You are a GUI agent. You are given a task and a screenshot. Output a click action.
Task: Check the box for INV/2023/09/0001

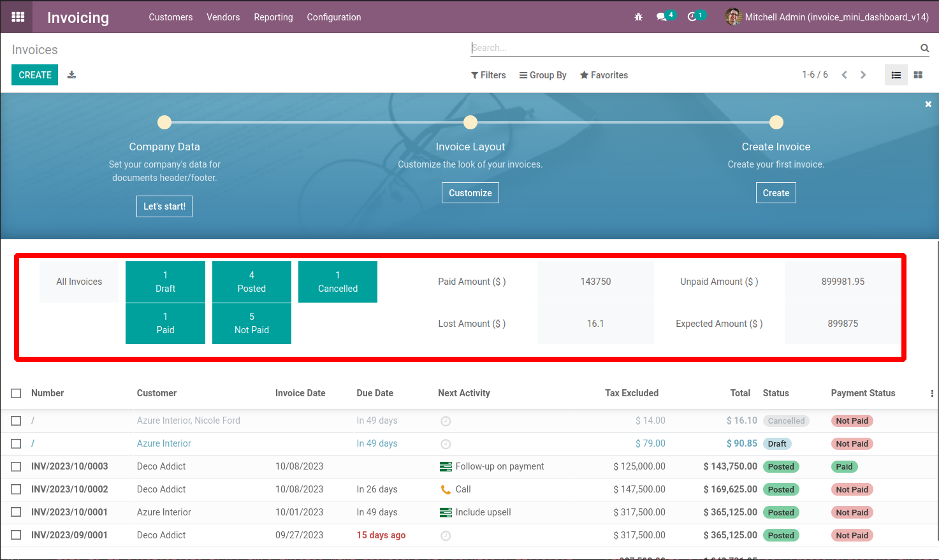tap(16, 536)
